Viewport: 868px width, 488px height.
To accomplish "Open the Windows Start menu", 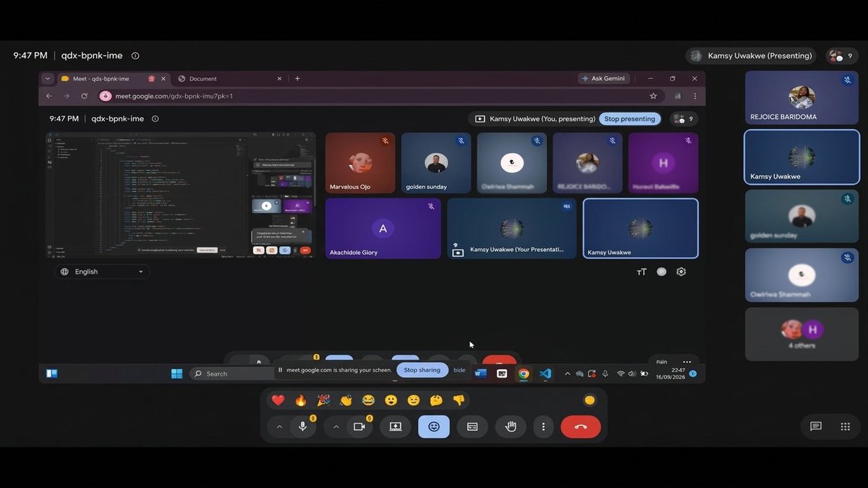I will click(176, 374).
